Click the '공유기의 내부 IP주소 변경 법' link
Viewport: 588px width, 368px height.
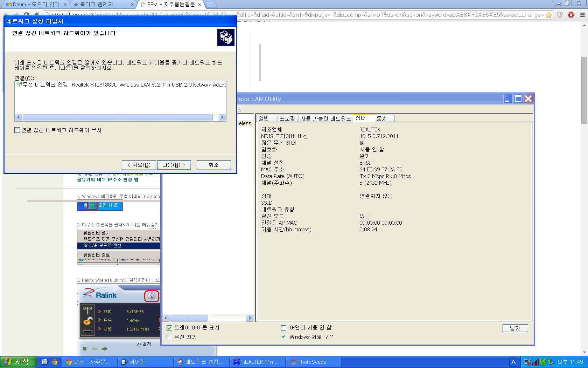(108, 179)
